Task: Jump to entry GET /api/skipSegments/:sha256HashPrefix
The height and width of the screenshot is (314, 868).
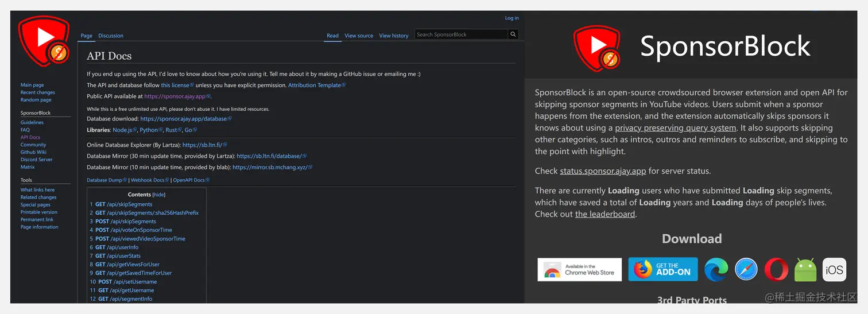Action: (144, 213)
